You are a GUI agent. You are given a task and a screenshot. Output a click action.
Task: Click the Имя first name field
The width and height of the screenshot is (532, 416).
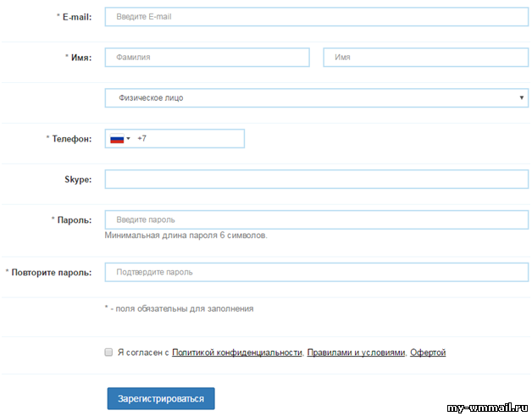tap(426, 57)
